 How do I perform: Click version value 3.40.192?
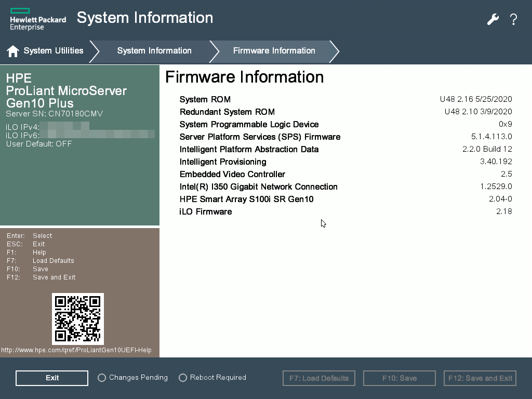pos(496,162)
